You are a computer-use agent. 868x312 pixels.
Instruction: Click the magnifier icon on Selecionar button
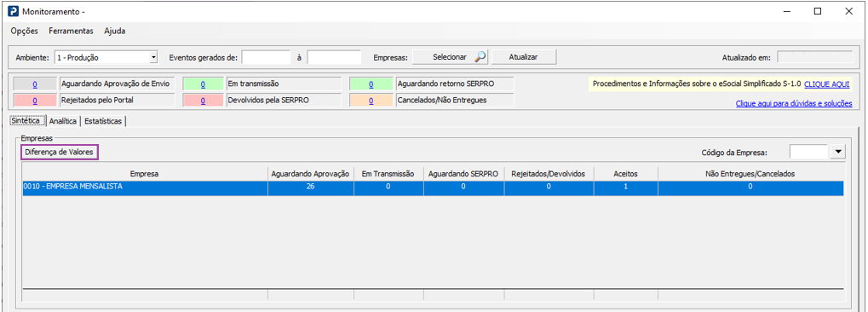click(480, 57)
